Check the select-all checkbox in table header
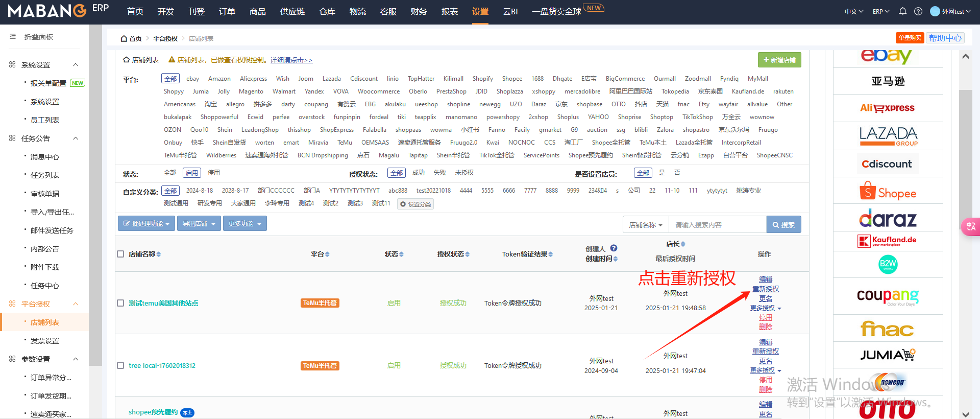The height and width of the screenshot is (419, 980). point(120,254)
